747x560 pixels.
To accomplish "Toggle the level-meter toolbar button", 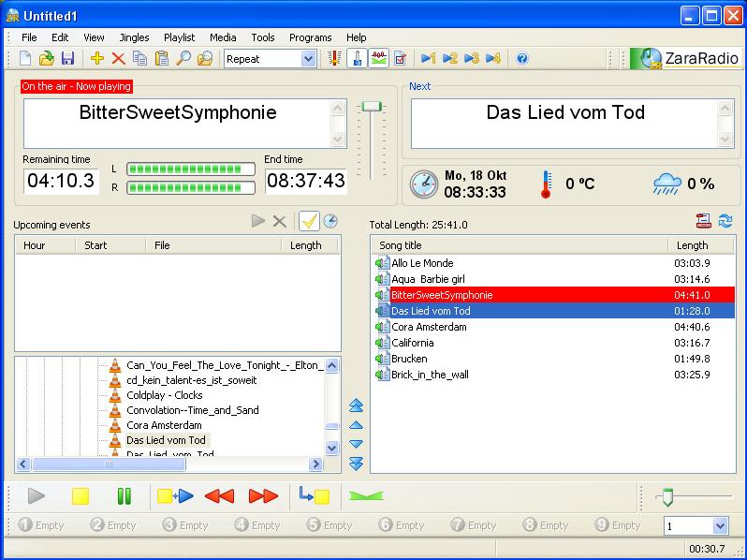I will [x=378, y=59].
